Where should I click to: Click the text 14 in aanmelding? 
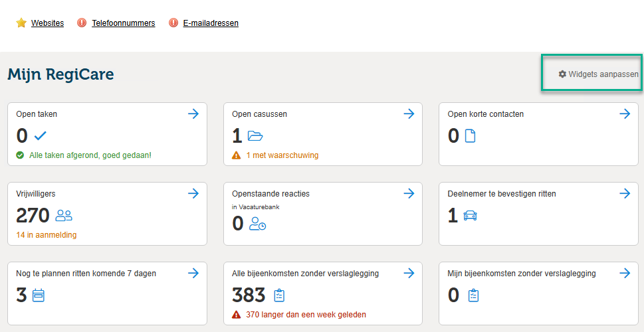coord(47,235)
